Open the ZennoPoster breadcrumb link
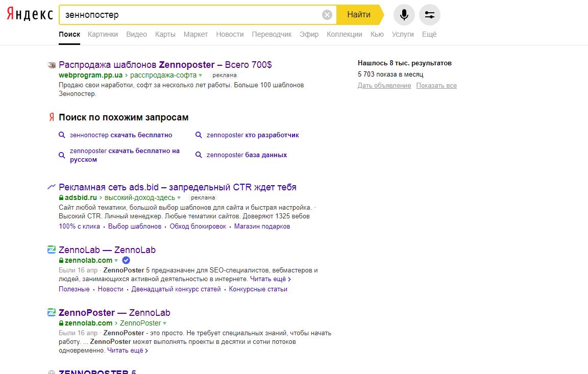This screenshot has height=374, width=588. [x=140, y=323]
